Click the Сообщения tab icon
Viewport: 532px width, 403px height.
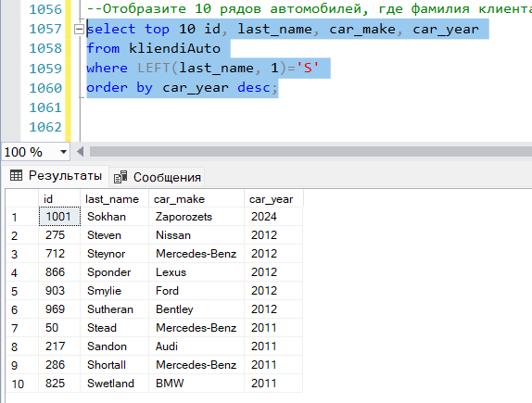click(x=120, y=177)
